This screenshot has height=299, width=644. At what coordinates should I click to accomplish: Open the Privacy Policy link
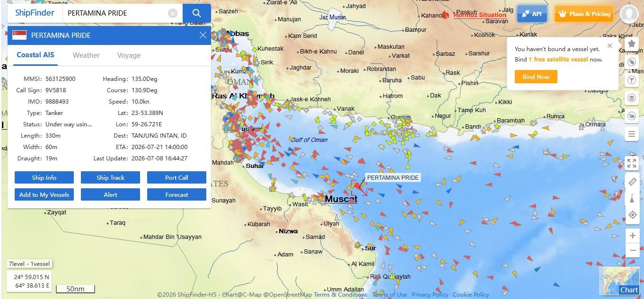coord(430,294)
